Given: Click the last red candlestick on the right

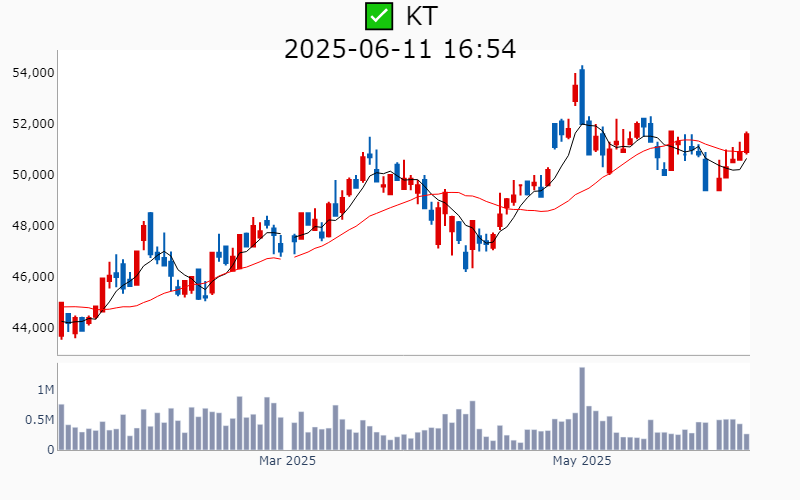Looking at the screenshot, I should 747,143.
